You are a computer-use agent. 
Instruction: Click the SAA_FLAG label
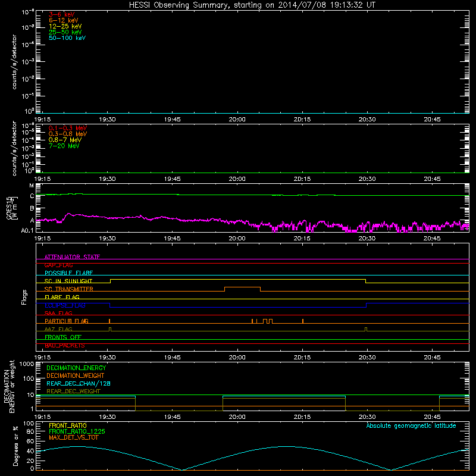(x=58, y=313)
